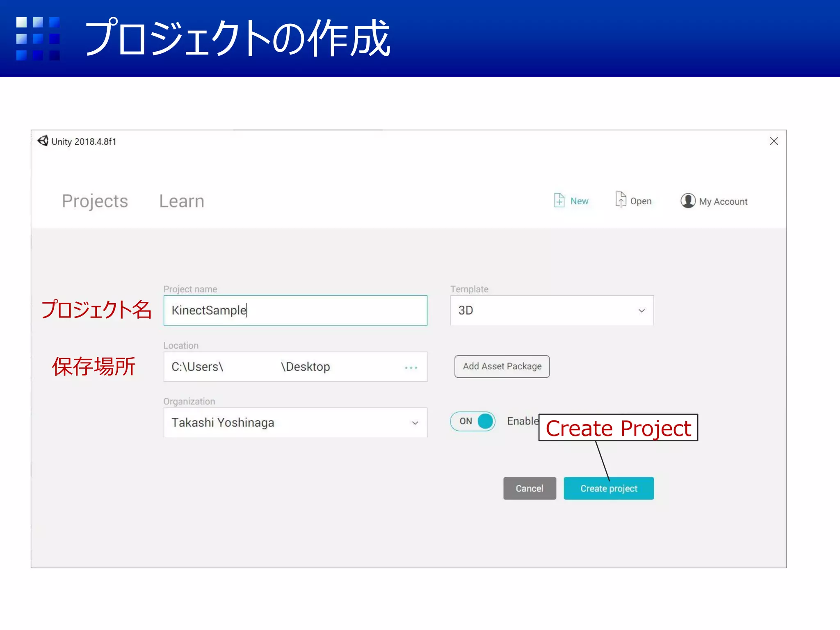
Task: Click the Unity 2018.4.8f1 title text
Action: pyautogui.click(x=84, y=142)
